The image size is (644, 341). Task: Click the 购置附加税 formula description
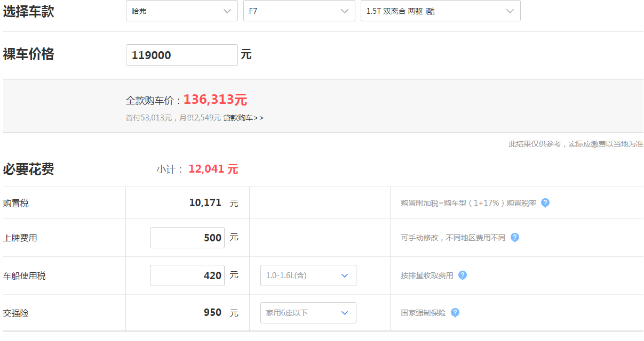[x=469, y=203]
